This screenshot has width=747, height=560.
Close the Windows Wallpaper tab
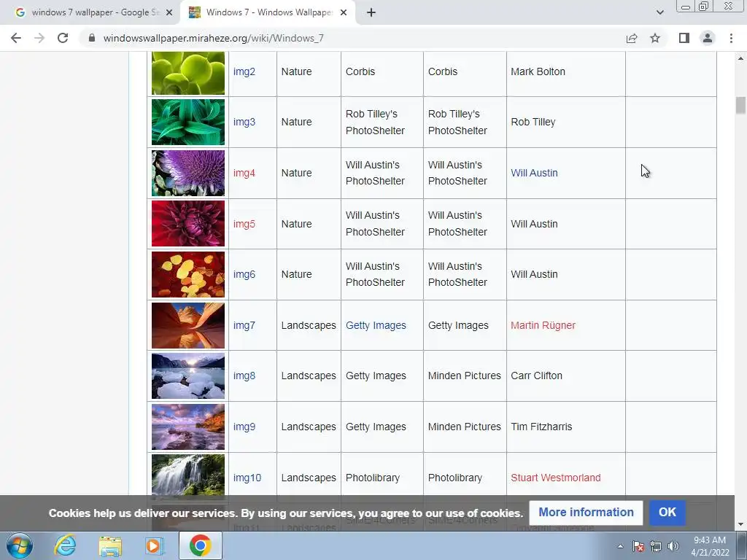coord(344,12)
